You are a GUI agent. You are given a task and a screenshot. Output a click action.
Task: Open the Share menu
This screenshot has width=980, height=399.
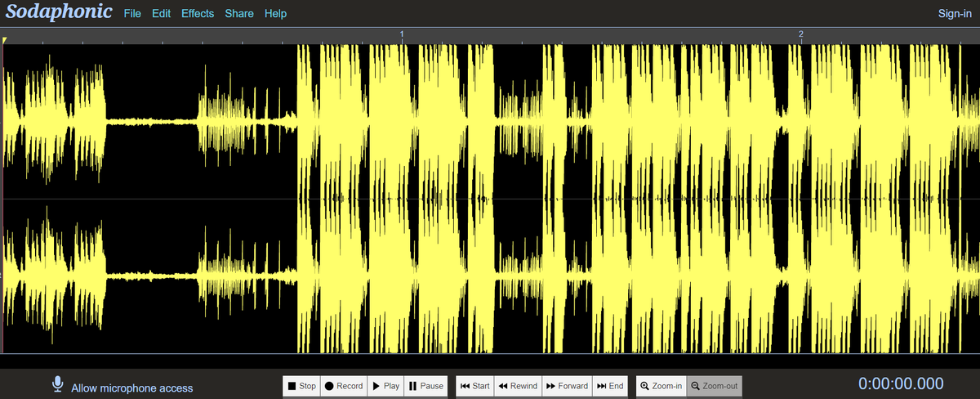(x=239, y=14)
